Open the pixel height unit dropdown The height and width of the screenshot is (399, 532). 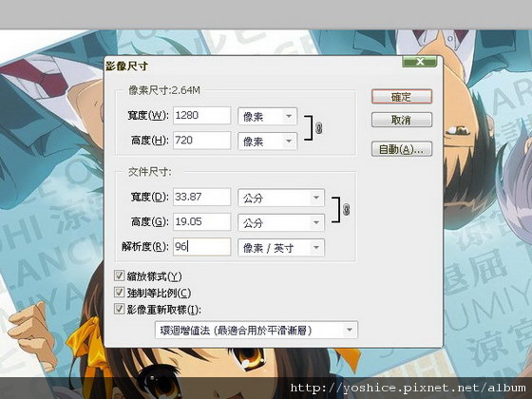pos(267,142)
